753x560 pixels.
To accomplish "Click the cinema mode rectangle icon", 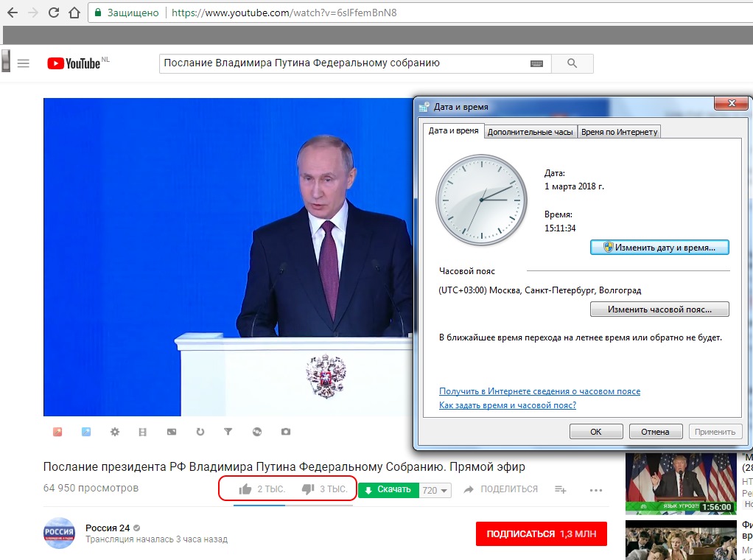I will point(172,432).
